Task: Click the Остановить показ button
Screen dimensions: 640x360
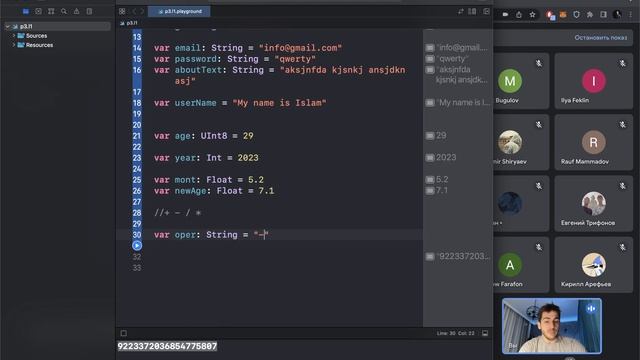Action: 600,38
